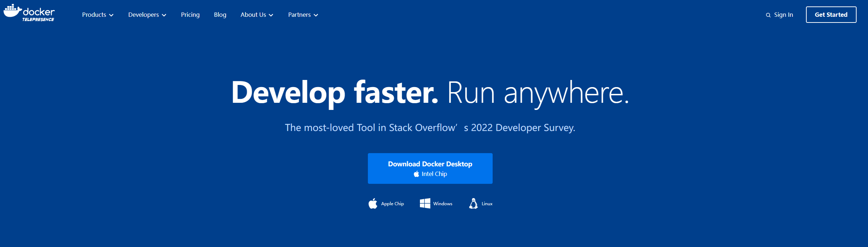This screenshot has height=247, width=868.
Task: Click Download Docker Desktop button
Action: (430, 168)
